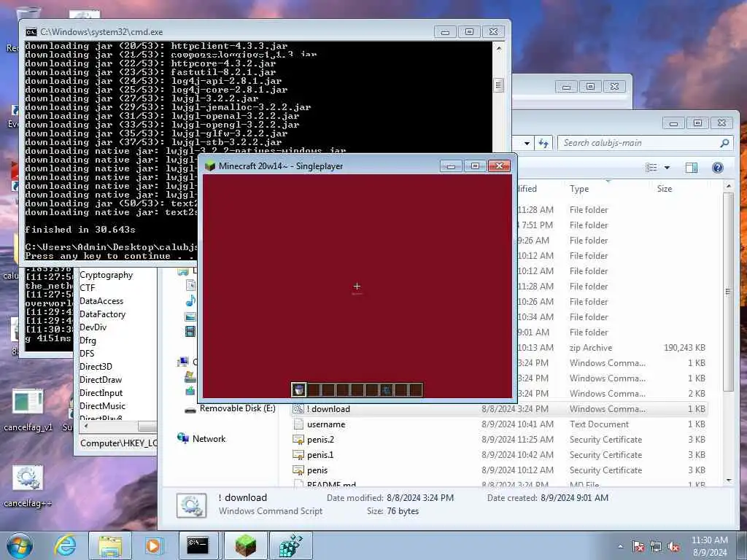Select the DataFactory registry key

pyautogui.click(x=102, y=314)
